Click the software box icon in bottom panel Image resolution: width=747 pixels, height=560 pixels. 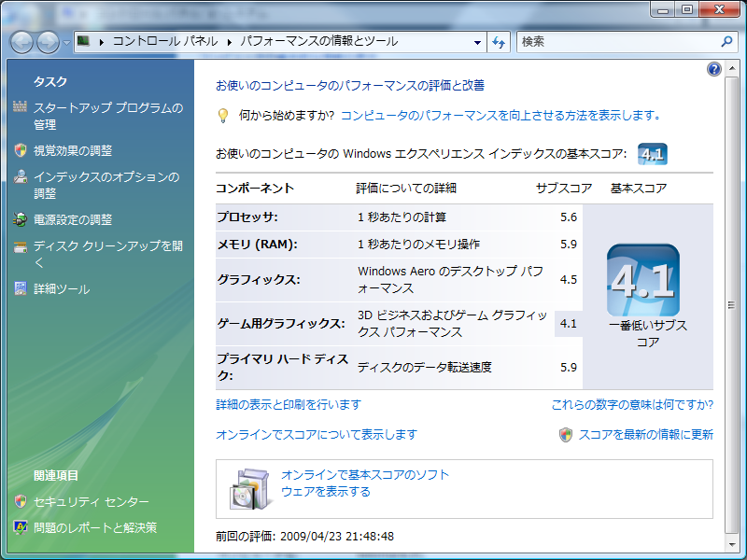tap(248, 488)
